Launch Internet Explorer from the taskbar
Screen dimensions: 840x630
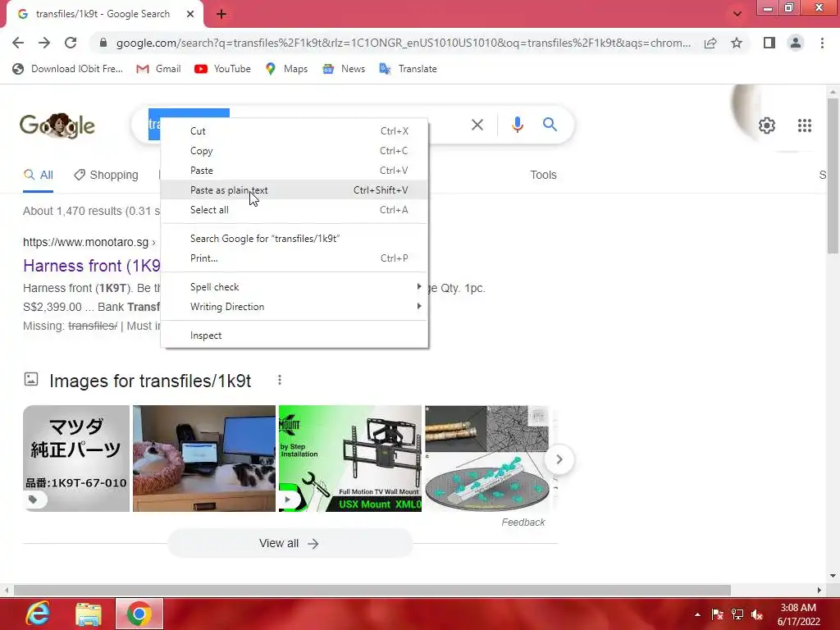tap(38, 614)
